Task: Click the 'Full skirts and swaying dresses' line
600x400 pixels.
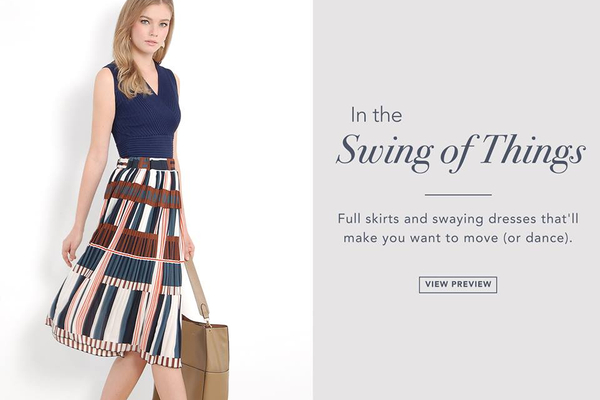Action: [458, 219]
